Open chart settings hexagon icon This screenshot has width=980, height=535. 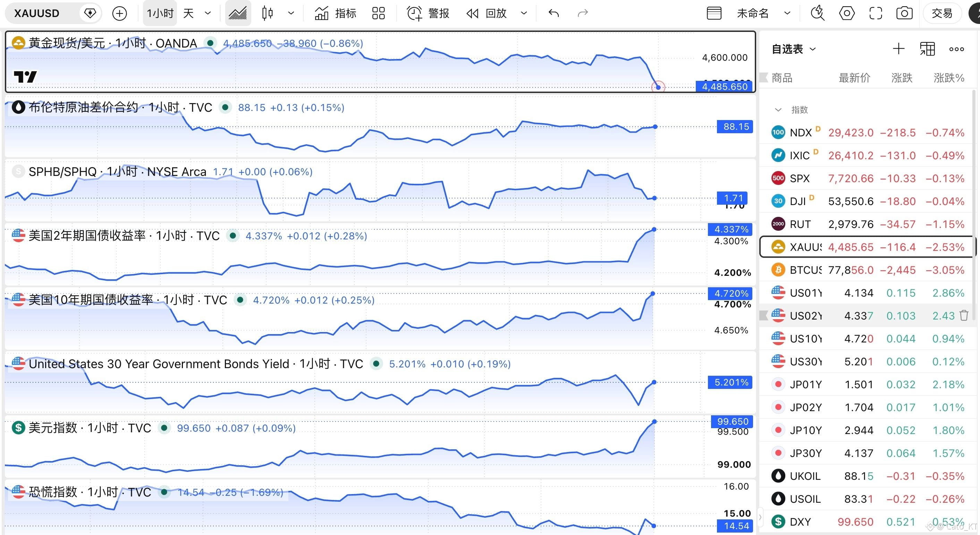click(847, 13)
